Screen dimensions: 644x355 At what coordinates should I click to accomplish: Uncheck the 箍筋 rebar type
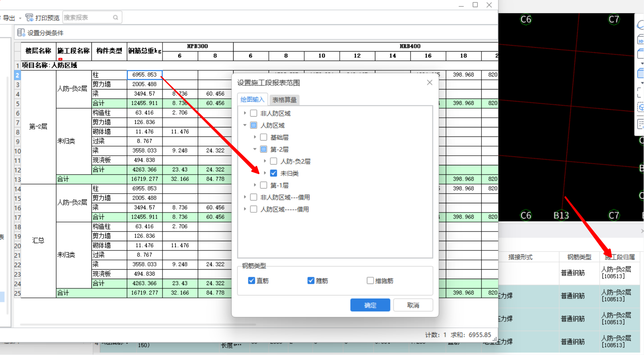pyautogui.click(x=311, y=281)
